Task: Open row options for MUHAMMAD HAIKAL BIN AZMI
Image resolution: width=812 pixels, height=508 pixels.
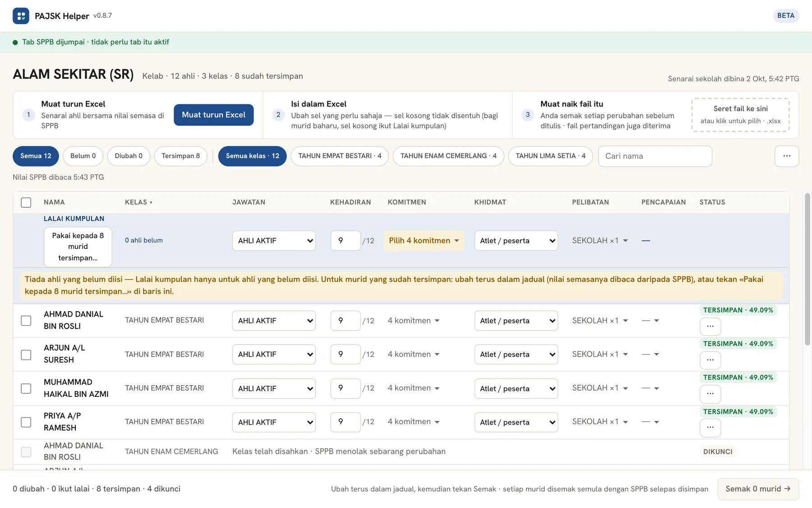Action: click(710, 394)
